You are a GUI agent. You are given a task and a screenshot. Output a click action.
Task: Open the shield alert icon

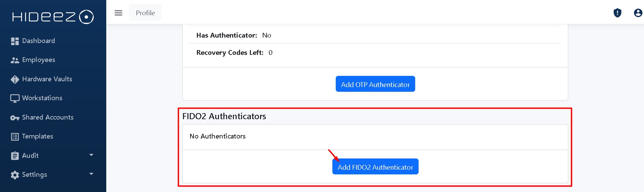(x=617, y=13)
